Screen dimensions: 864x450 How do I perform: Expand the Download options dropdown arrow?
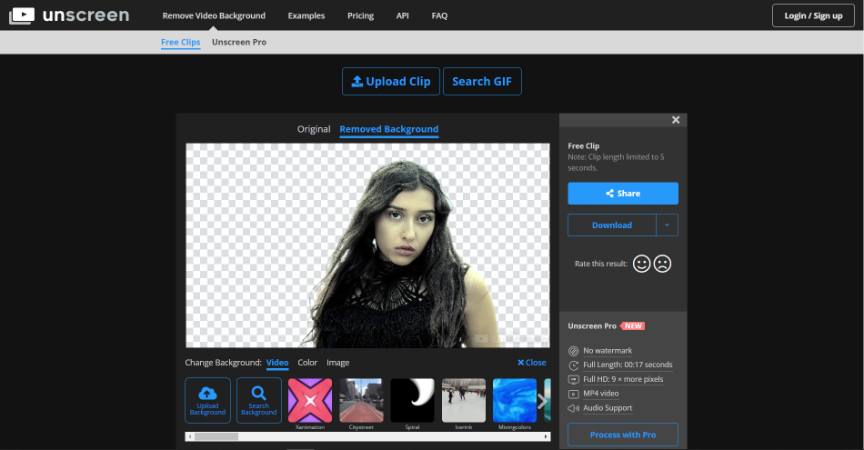click(667, 225)
